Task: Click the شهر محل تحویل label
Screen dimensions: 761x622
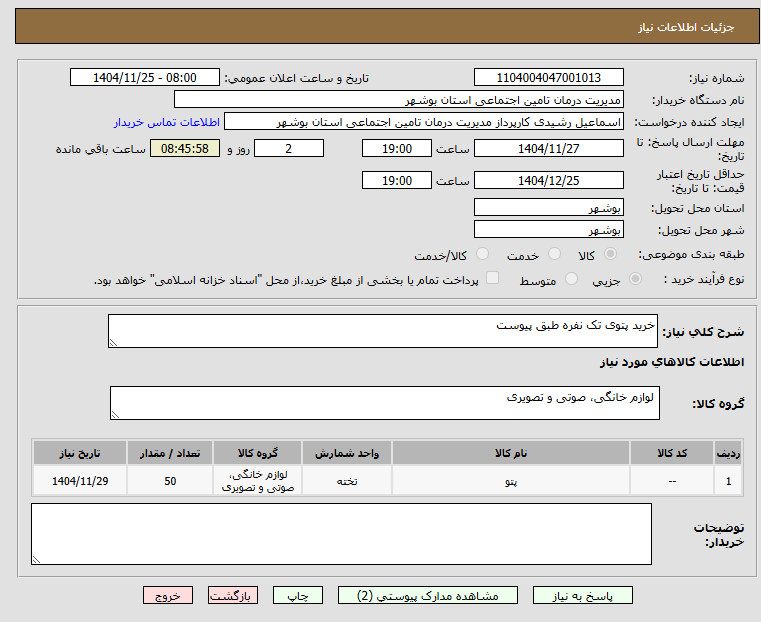Action: pyautogui.click(x=701, y=230)
